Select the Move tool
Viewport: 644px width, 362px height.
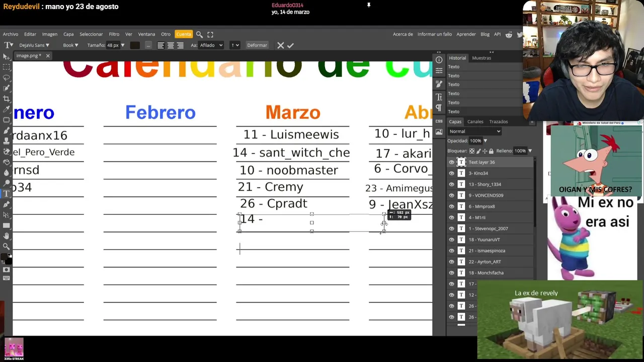pos(6,56)
